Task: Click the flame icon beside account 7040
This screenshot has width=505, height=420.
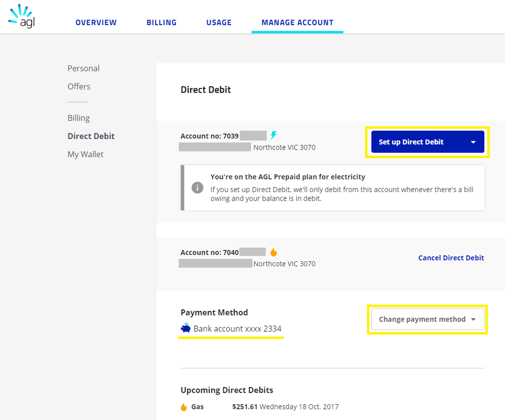Action: click(273, 252)
